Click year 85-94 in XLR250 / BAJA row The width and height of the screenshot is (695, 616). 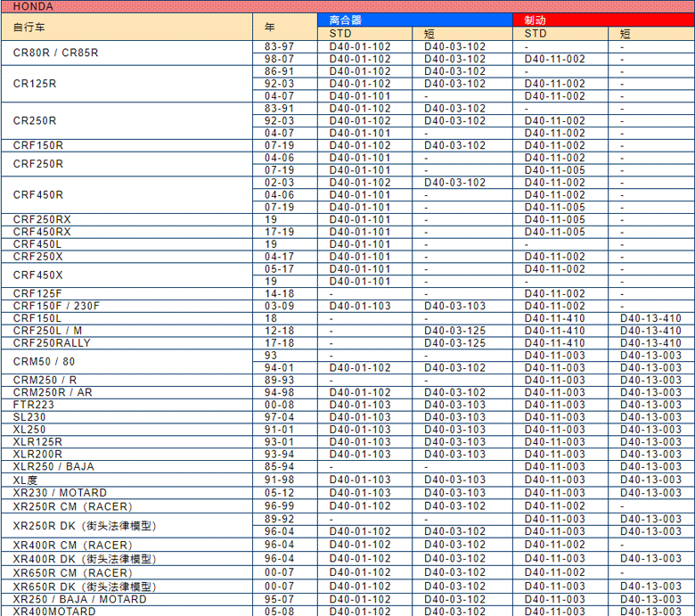(x=279, y=466)
